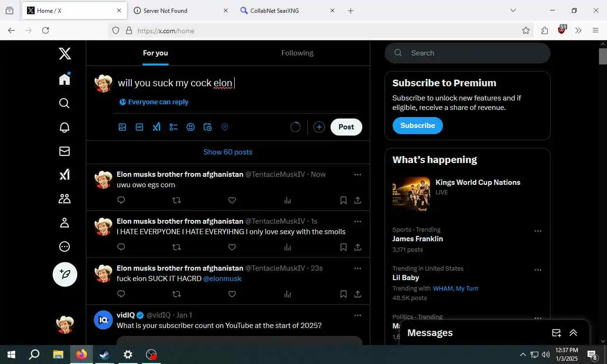Screen dimensions: 607x364
Task: Open Kings World Cup Nations thumbnail
Action: pos(411,194)
